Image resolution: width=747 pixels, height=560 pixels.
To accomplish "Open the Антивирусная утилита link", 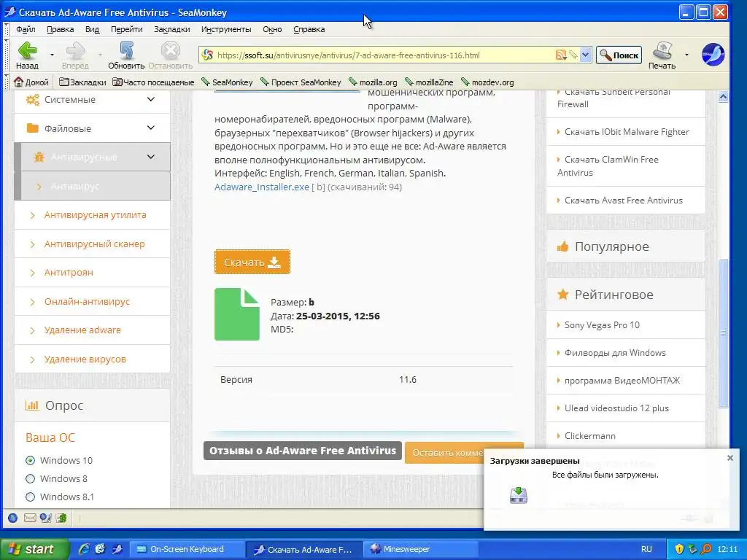I will click(x=96, y=215).
